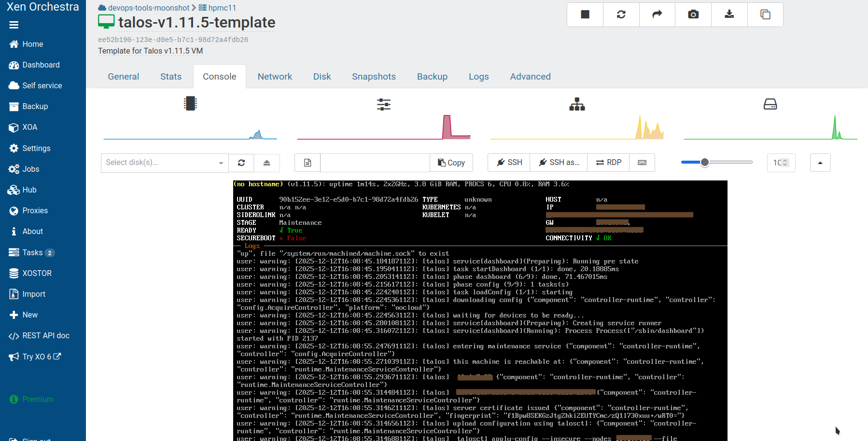Screen dimensions: 868x441
Task: Force shutdown the VM with the stop icon
Action: coord(584,14)
